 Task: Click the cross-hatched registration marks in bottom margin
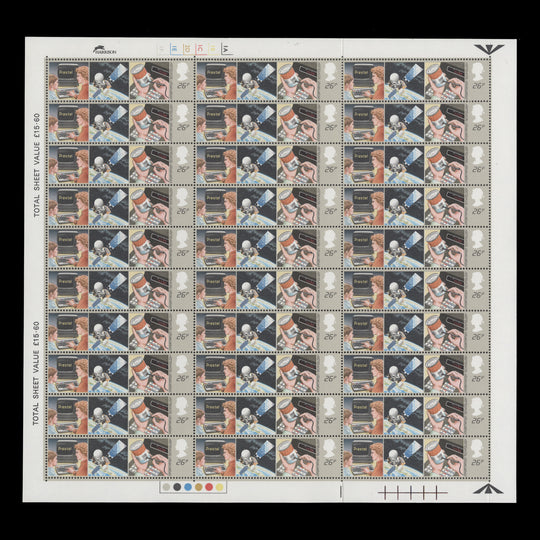tap(412, 492)
